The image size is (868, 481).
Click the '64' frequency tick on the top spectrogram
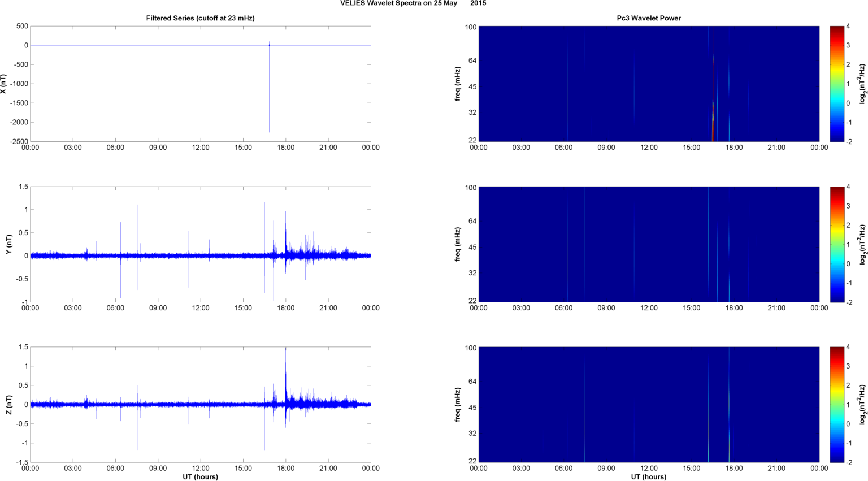[472, 60]
